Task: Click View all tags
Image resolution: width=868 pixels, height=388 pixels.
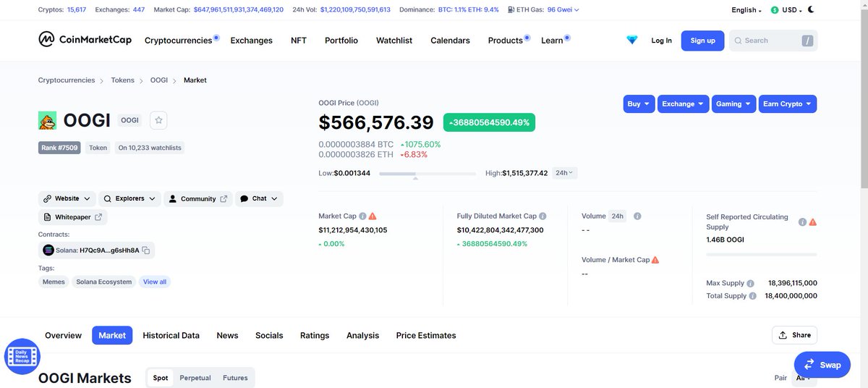Action: 155,282
